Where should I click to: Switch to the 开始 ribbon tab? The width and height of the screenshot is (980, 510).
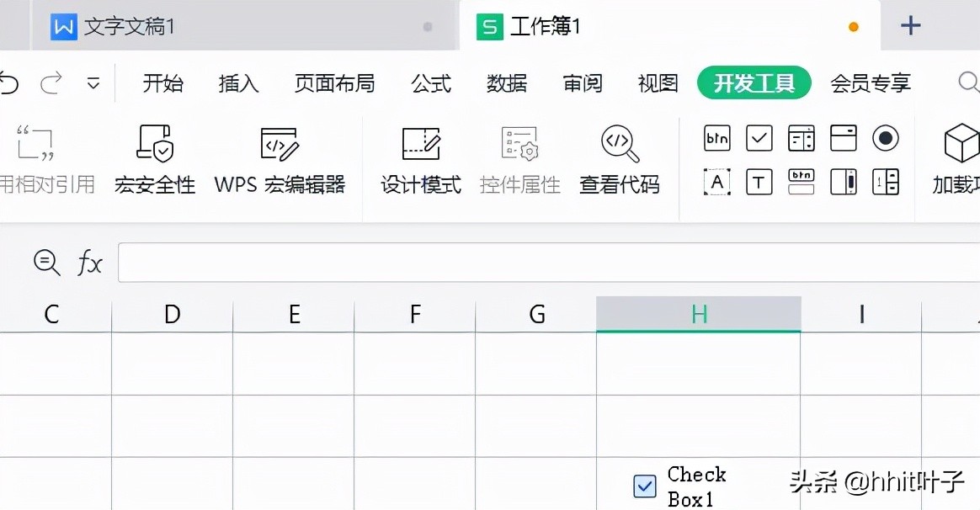click(x=162, y=83)
